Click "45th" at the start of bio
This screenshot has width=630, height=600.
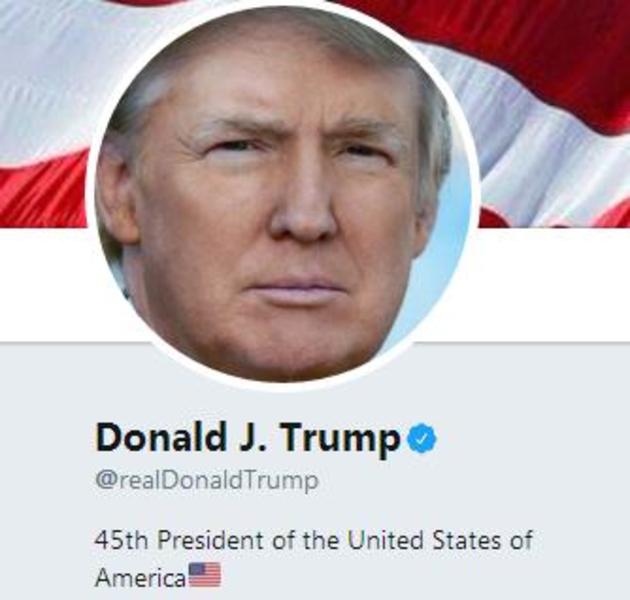click(121, 540)
